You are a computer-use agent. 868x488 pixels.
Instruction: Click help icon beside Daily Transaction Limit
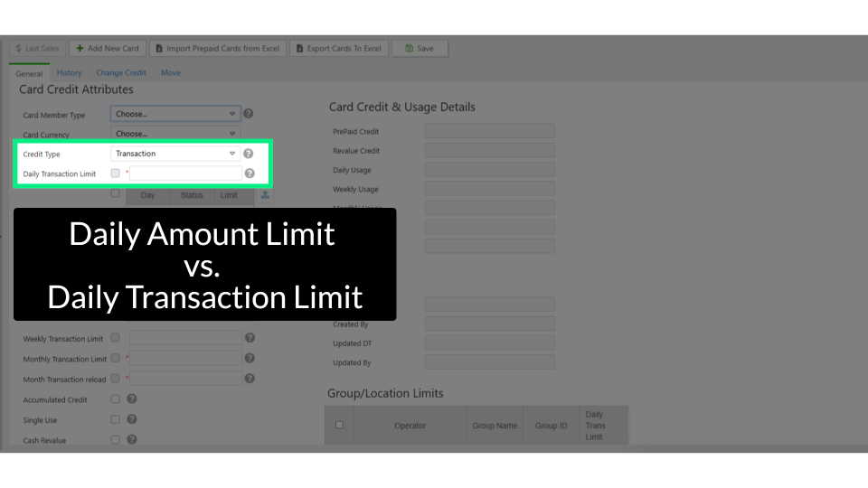click(250, 174)
